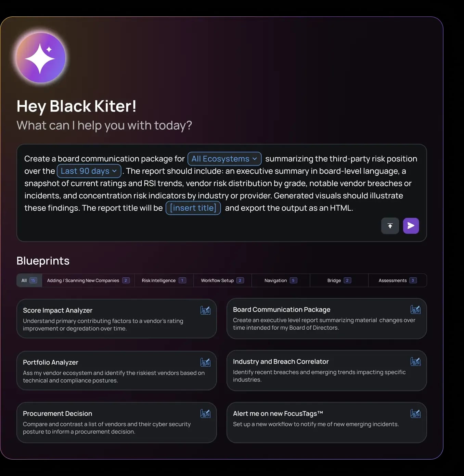The width and height of the screenshot is (464, 476).
Task: Show the Workflow Setup blueprints tab
Action: [x=222, y=280]
